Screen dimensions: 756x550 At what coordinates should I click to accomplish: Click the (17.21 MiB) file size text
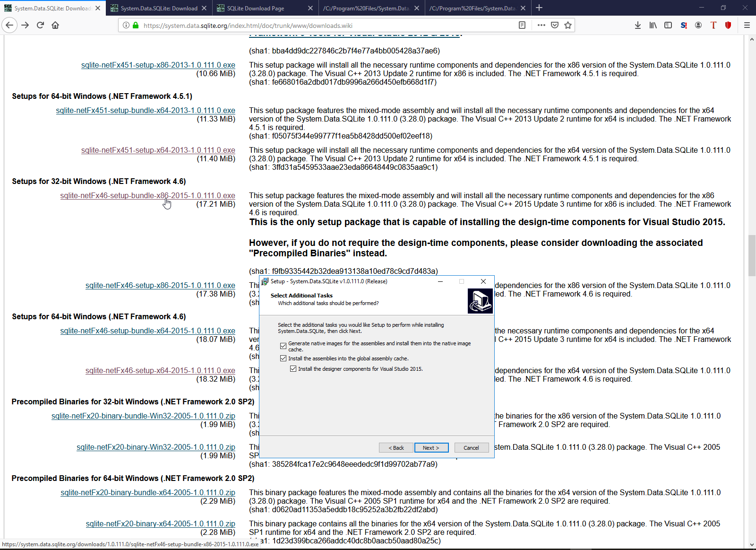(x=216, y=204)
